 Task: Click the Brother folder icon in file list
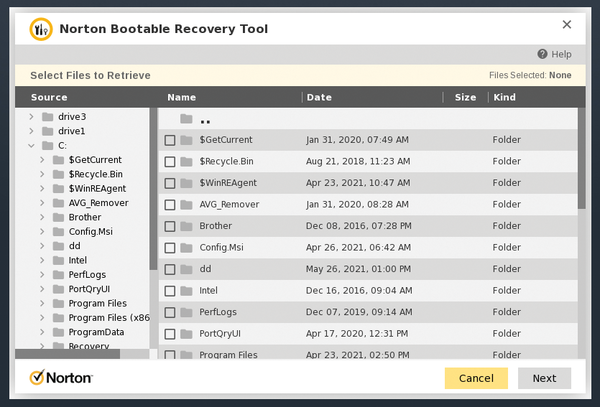coord(186,226)
